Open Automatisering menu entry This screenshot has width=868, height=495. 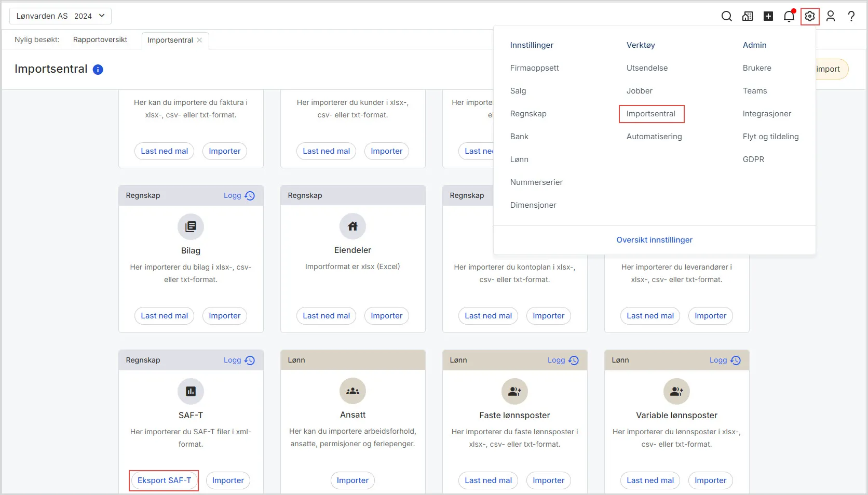coord(654,137)
